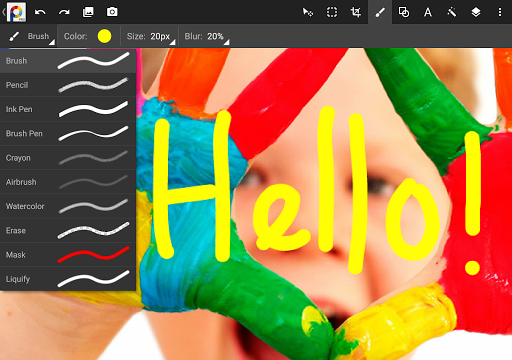Select the move/pointer tool
Screen dimensions: 512x360
coord(307,12)
